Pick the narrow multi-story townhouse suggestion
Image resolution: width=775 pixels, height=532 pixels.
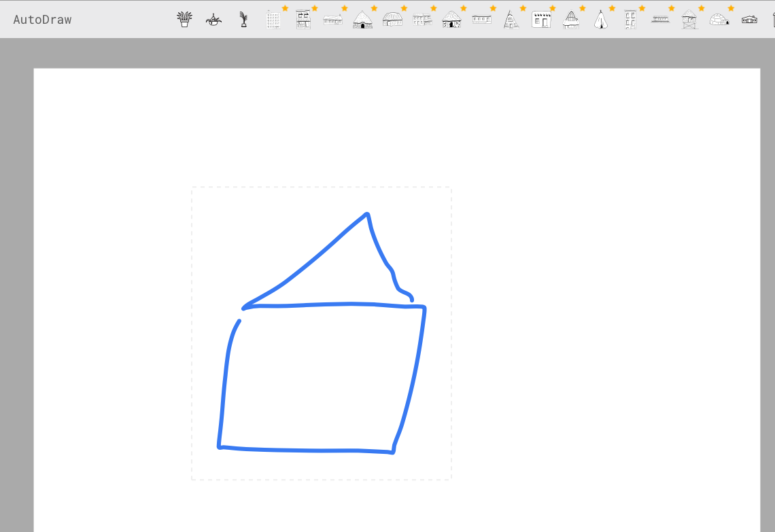tap(630, 19)
